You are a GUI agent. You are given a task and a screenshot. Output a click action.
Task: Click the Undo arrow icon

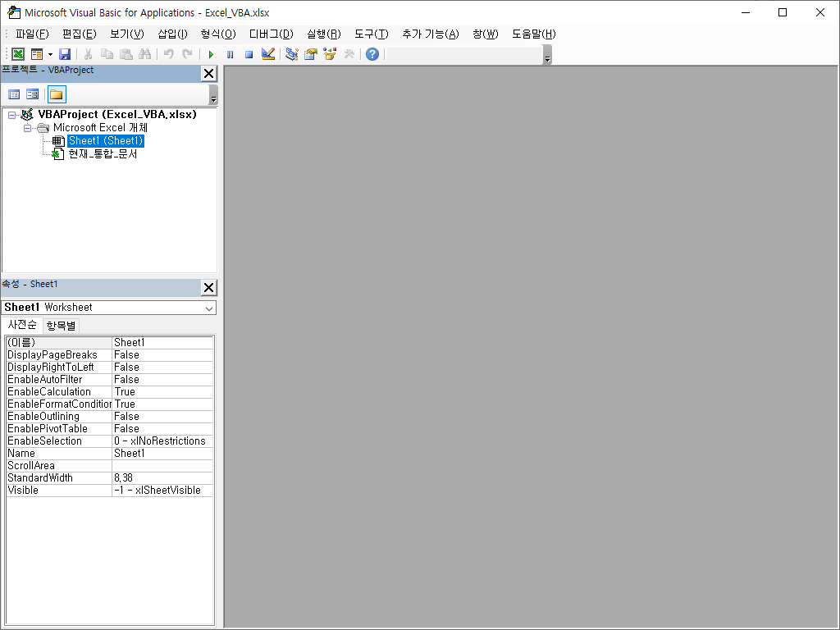tap(168, 54)
